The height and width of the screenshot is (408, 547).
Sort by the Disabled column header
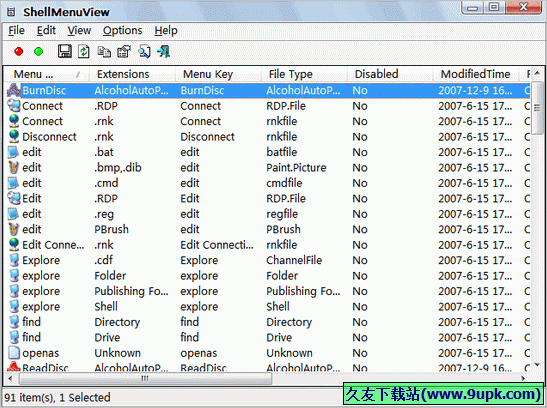(390, 74)
